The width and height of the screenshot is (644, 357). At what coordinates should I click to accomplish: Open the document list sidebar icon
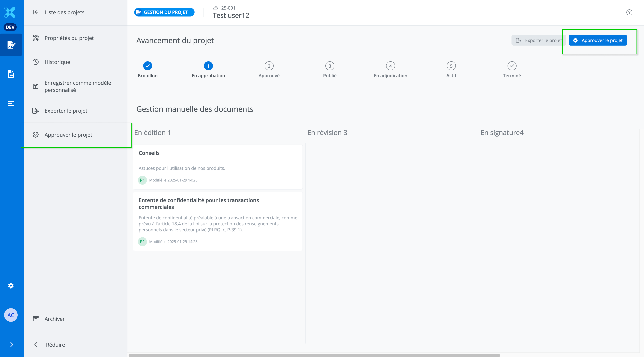point(11,74)
